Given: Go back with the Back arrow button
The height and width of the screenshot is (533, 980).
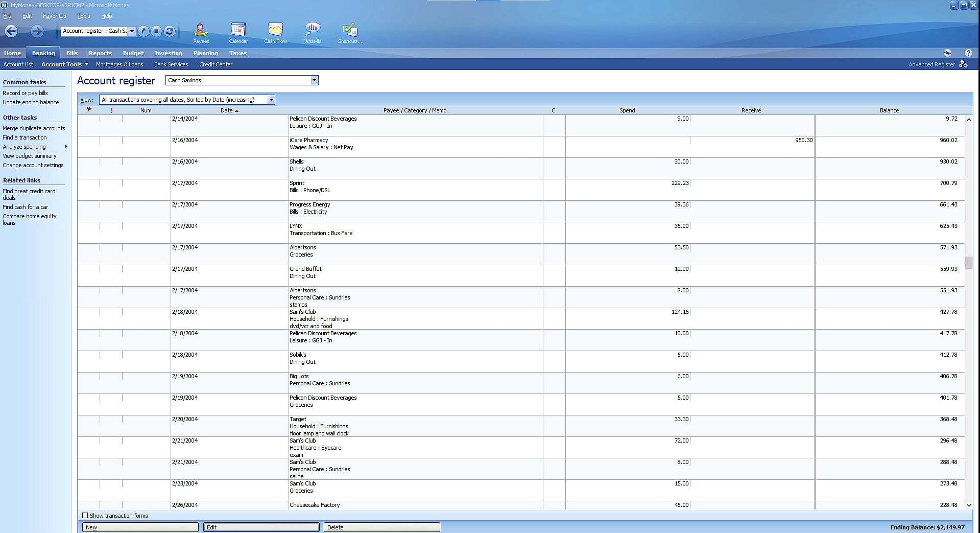Looking at the screenshot, I should (11, 31).
